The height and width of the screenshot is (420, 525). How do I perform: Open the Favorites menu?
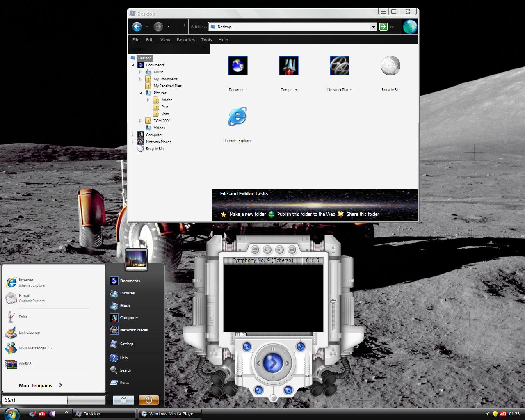tap(185, 40)
